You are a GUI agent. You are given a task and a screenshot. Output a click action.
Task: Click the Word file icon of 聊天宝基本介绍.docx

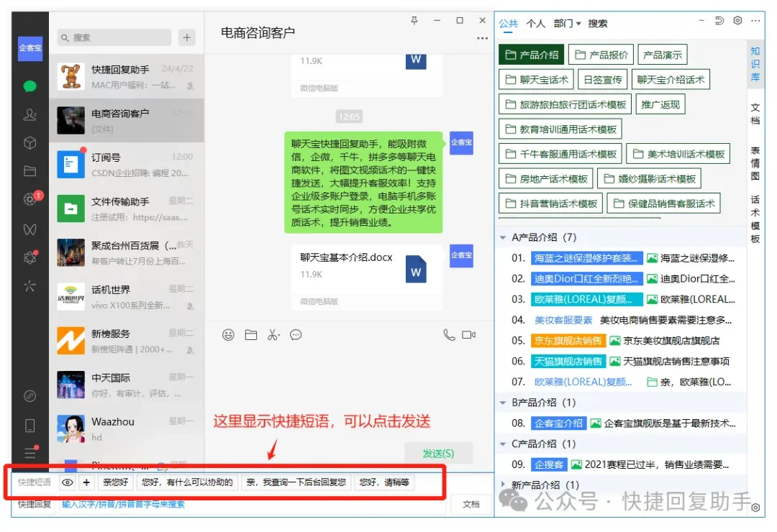[416, 269]
